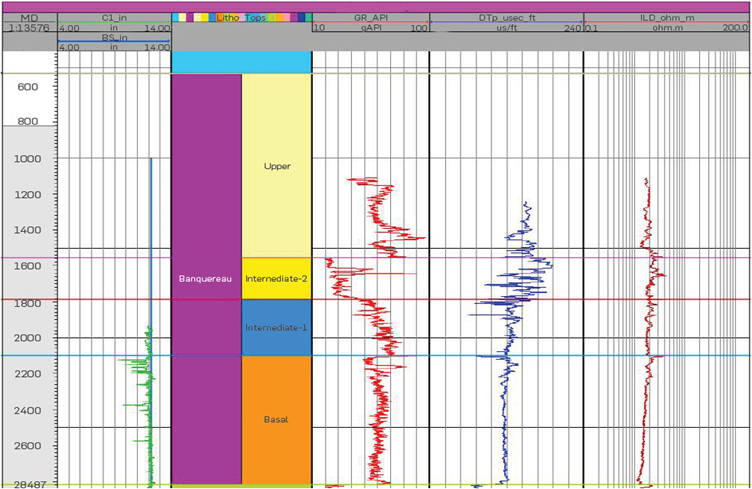Click the 2000 depth label on MD axis

(28, 338)
